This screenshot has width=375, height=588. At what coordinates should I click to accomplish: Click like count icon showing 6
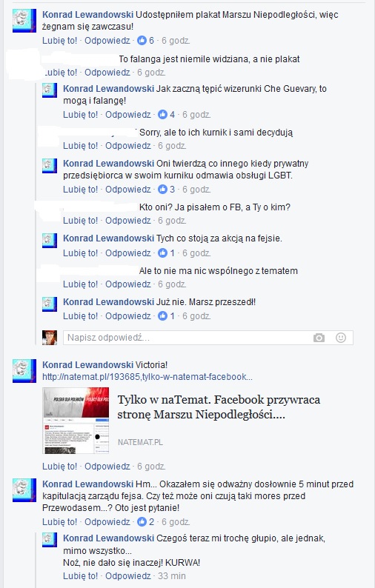pyautogui.click(x=142, y=41)
